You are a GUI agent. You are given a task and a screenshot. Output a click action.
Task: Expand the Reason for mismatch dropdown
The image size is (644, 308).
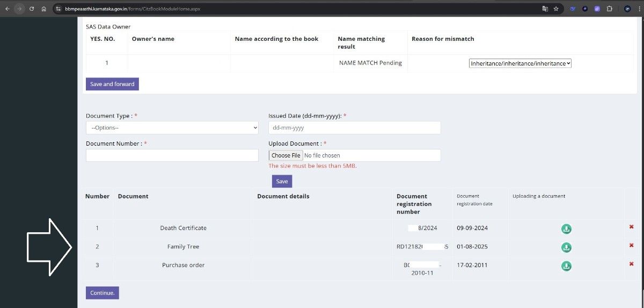(520, 63)
